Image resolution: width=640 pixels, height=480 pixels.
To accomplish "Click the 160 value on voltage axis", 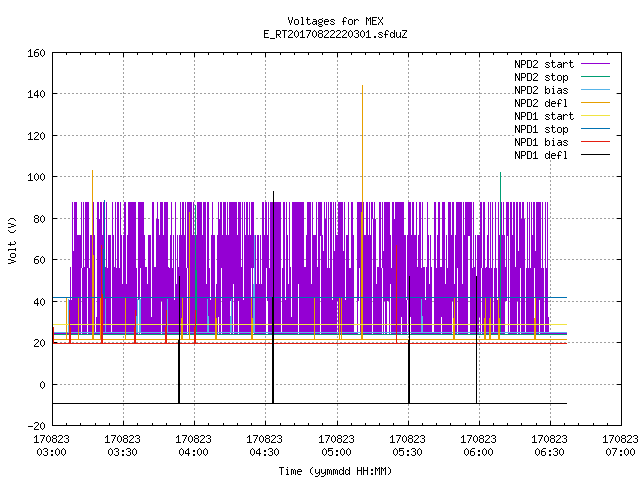I will click(36, 53).
